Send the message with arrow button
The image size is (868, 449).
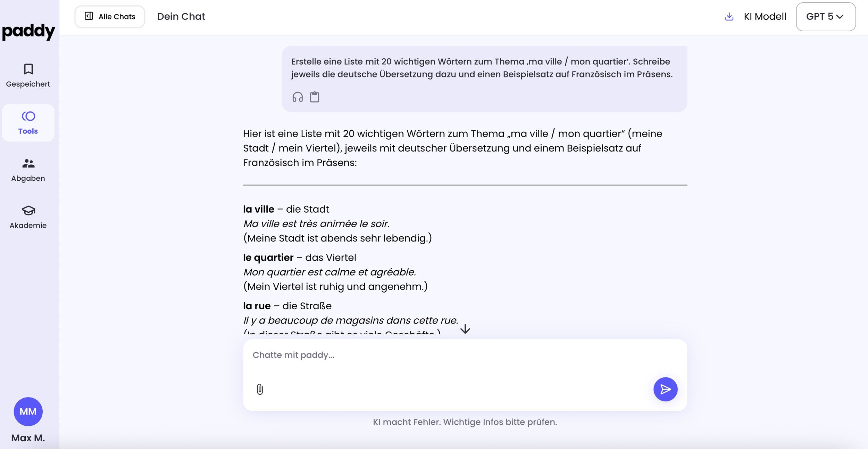point(665,389)
